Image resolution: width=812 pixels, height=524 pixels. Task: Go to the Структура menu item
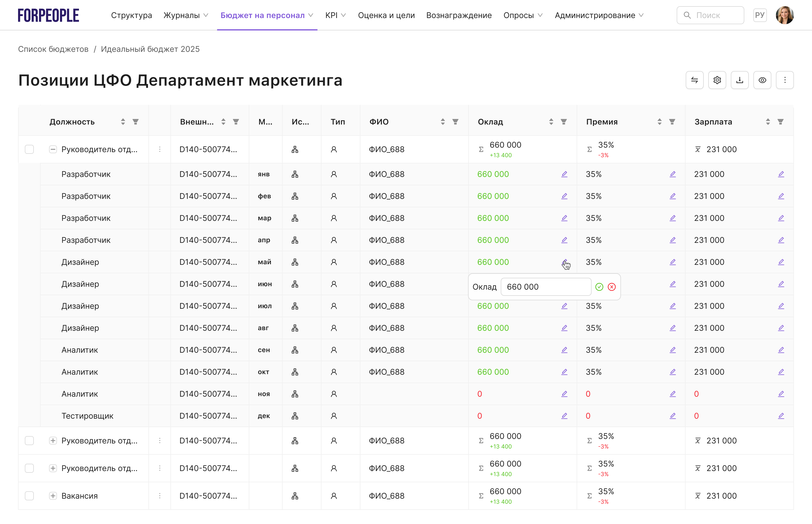(131, 15)
